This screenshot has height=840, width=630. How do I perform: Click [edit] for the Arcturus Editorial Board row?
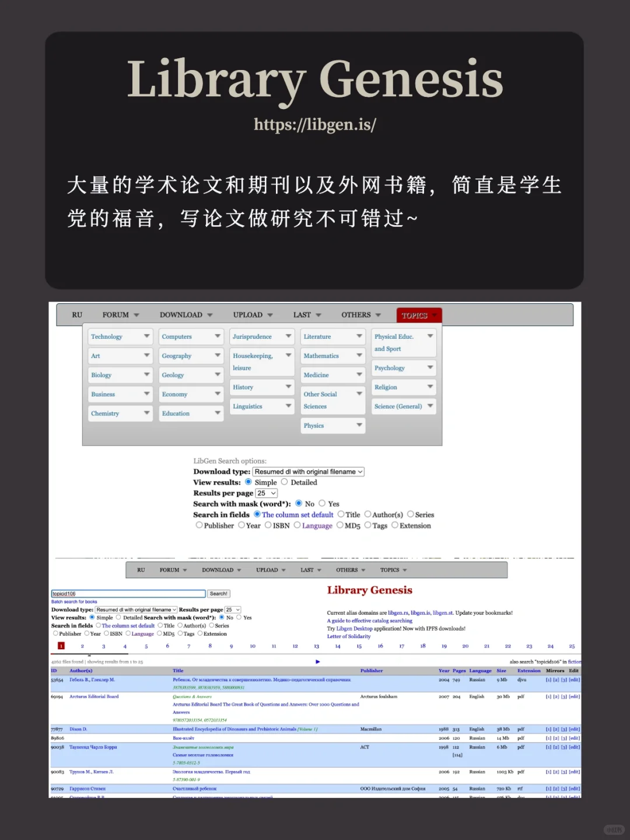(x=575, y=696)
